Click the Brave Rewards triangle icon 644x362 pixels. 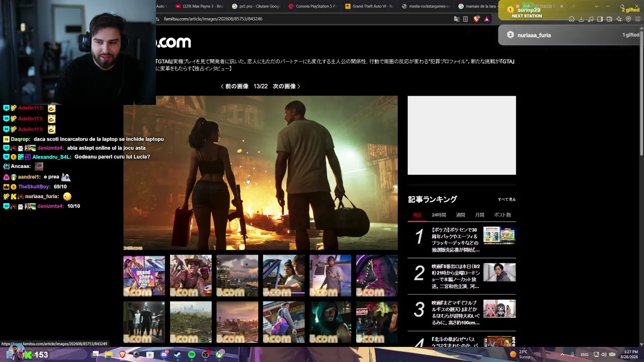[x=487, y=19]
